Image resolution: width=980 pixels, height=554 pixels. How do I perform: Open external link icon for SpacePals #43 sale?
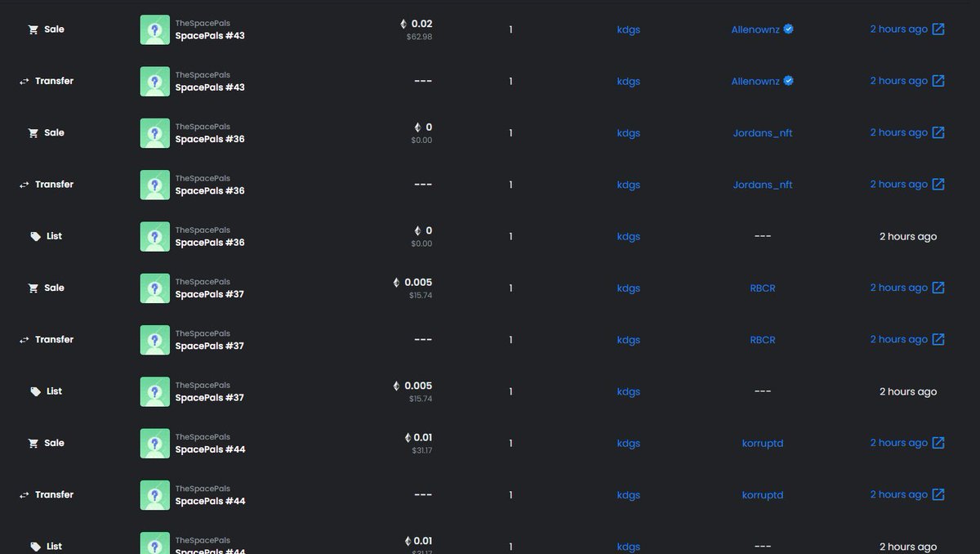click(x=938, y=29)
